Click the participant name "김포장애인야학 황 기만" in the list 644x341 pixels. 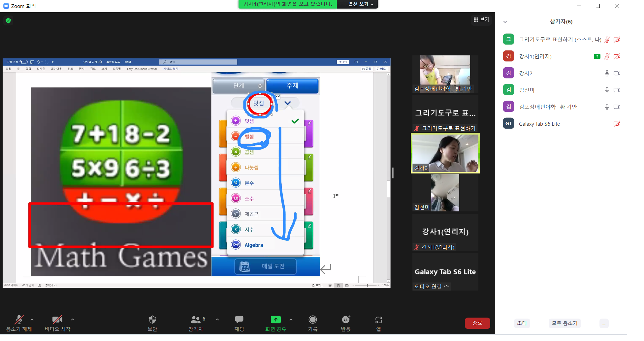(548, 107)
